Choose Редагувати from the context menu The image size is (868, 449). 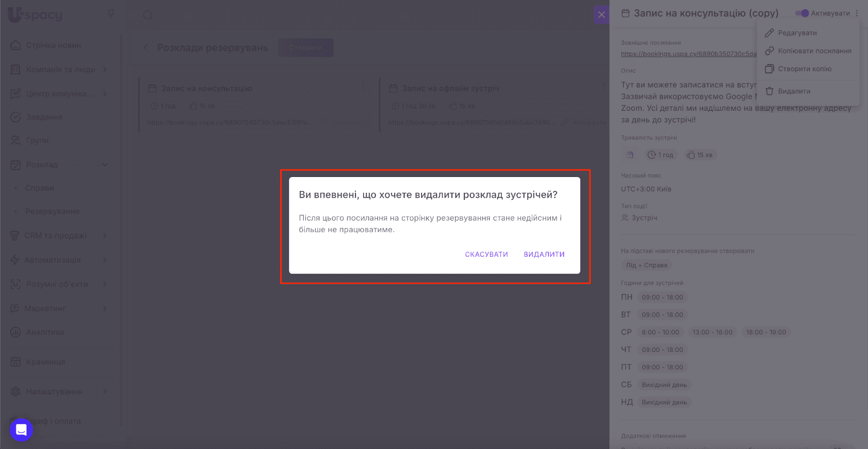point(808,33)
